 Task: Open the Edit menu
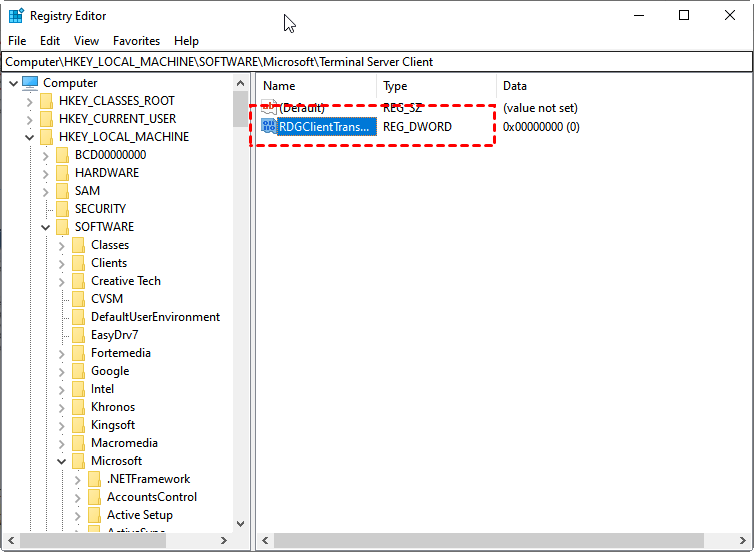[x=50, y=41]
